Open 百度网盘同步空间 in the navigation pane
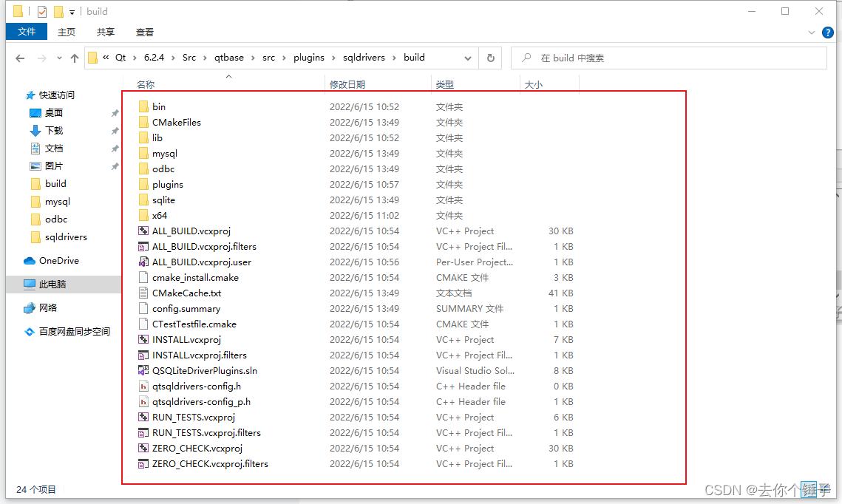Viewport: 842px width, 504px height. pyautogui.click(x=74, y=331)
